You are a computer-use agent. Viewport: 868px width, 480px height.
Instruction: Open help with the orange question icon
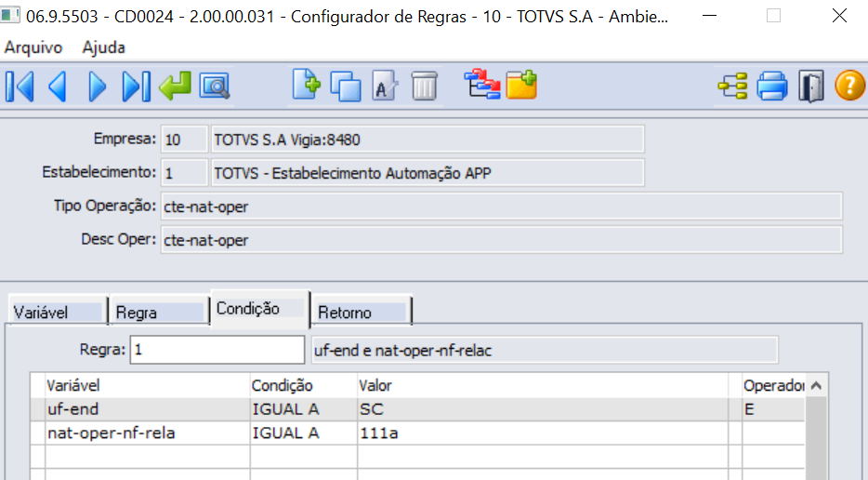[x=849, y=87]
